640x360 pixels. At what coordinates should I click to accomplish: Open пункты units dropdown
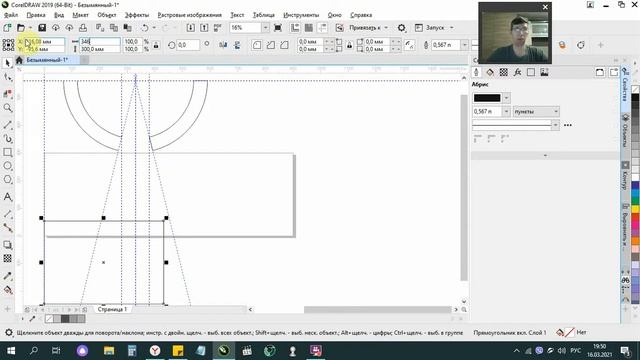536,111
